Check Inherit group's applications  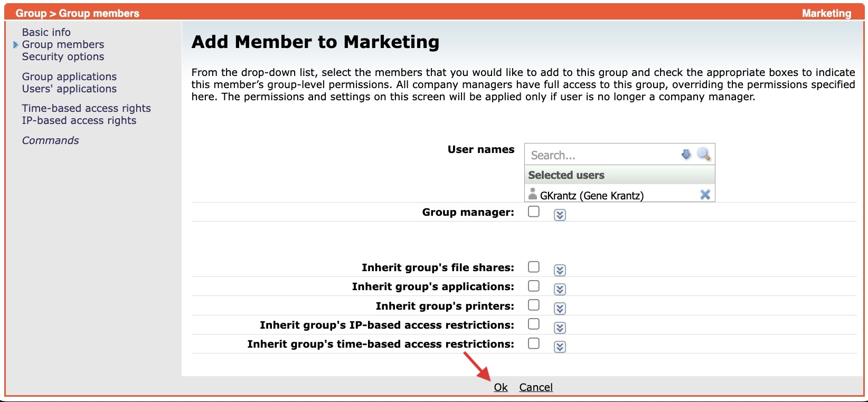tap(534, 286)
